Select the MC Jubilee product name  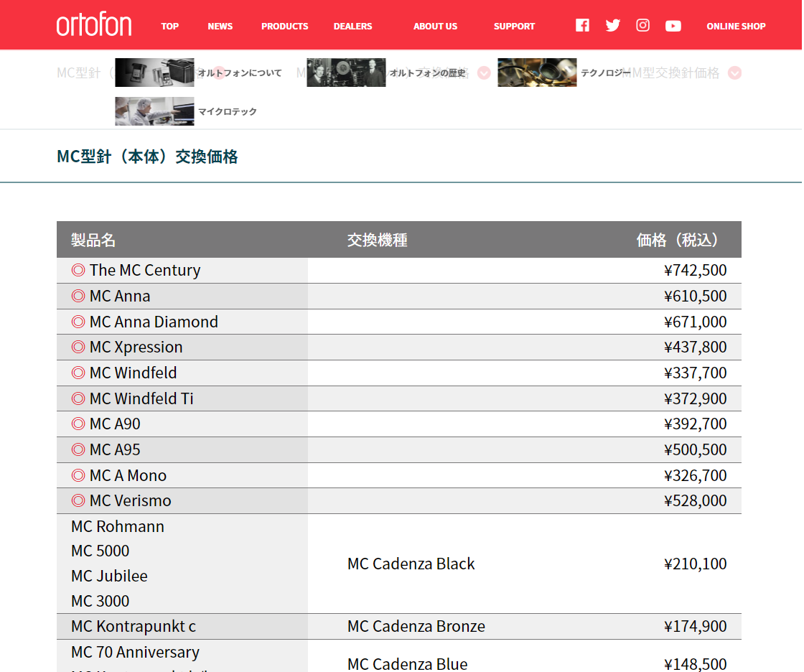click(109, 576)
